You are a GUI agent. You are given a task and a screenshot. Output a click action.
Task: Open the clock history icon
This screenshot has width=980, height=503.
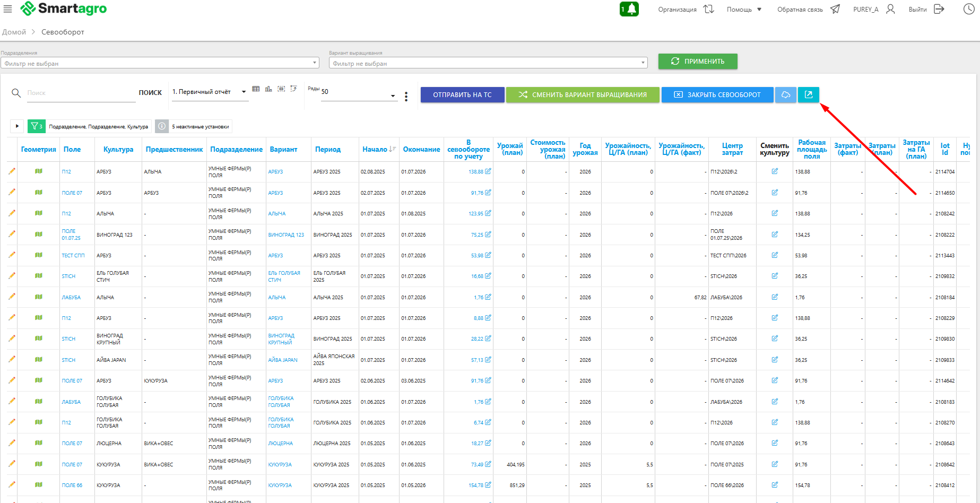pyautogui.click(x=968, y=9)
